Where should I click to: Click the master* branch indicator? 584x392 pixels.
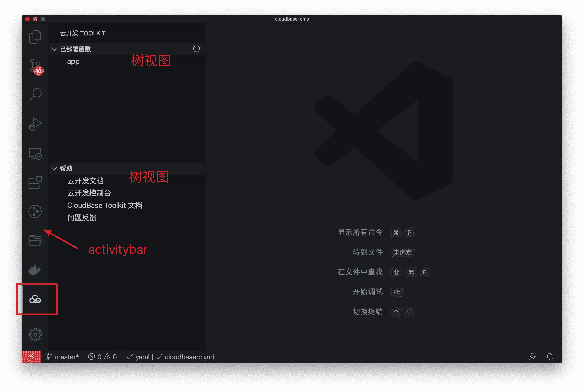coord(63,357)
